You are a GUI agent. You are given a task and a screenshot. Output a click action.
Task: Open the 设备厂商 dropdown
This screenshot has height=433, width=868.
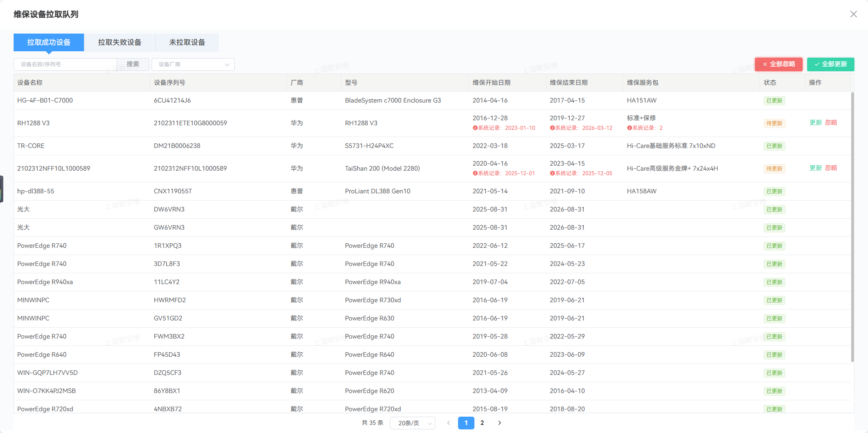point(193,64)
